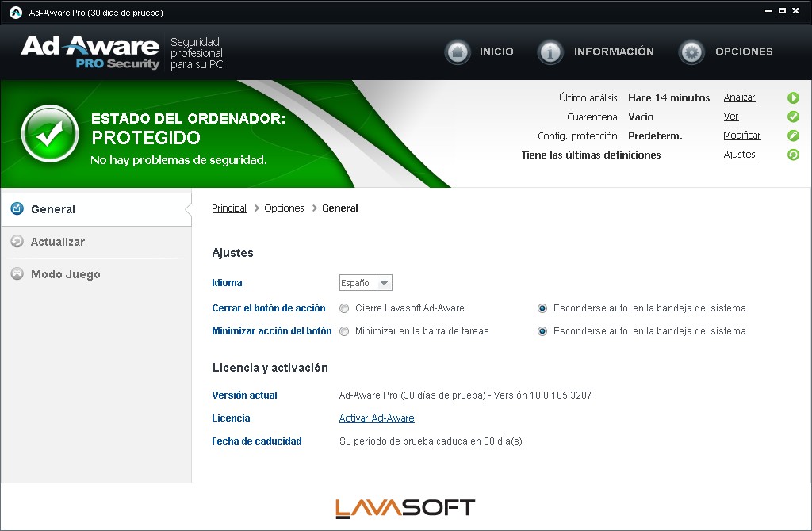Select hide-to-tray option for Cerrar el botón
The width and height of the screenshot is (812, 531).
tap(542, 308)
